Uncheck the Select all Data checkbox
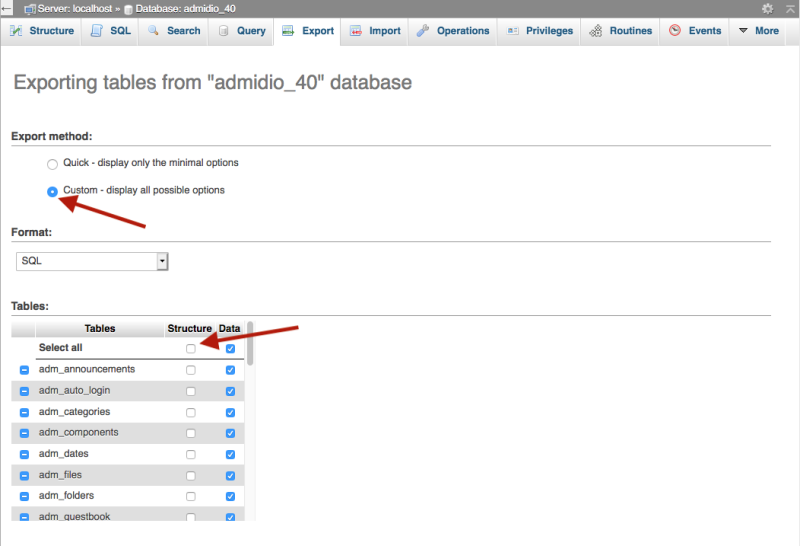 pos(230,349)
